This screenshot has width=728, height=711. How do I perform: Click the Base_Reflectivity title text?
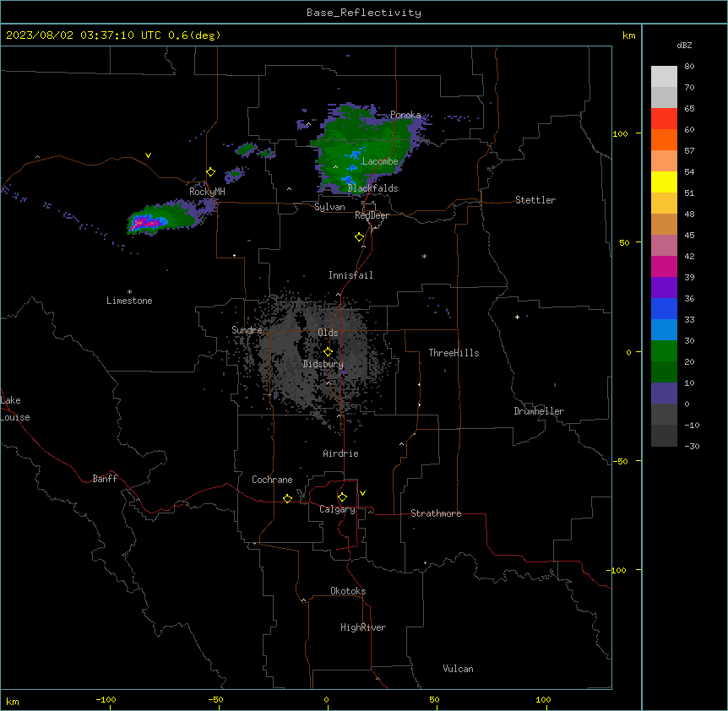point(364,13)
